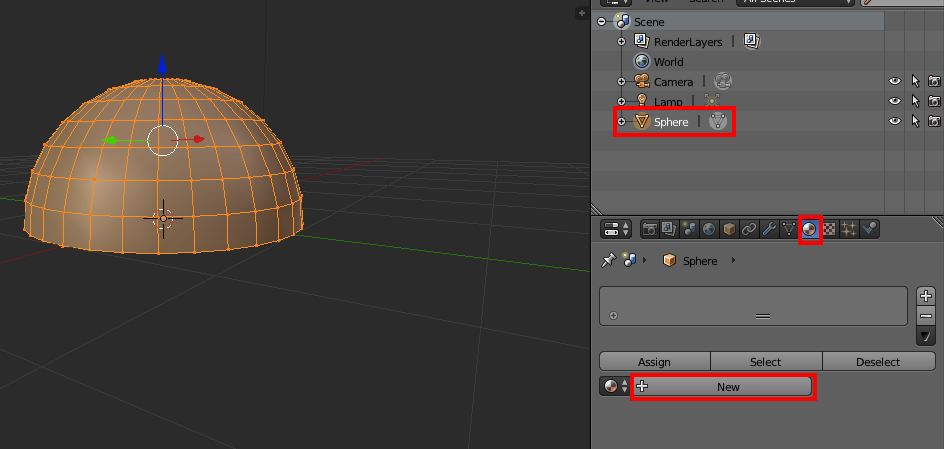Click the Scene icon in the Outliner
Screen dimensions: 944x449
coord(622,22)
